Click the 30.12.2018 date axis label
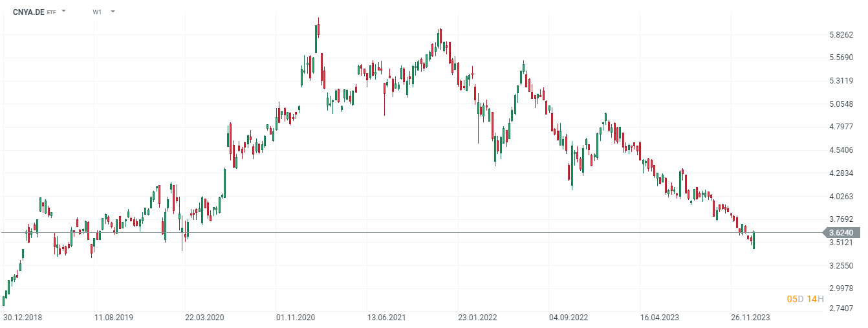The height and width of the screenshot is (328, 868). click(22, 318)
